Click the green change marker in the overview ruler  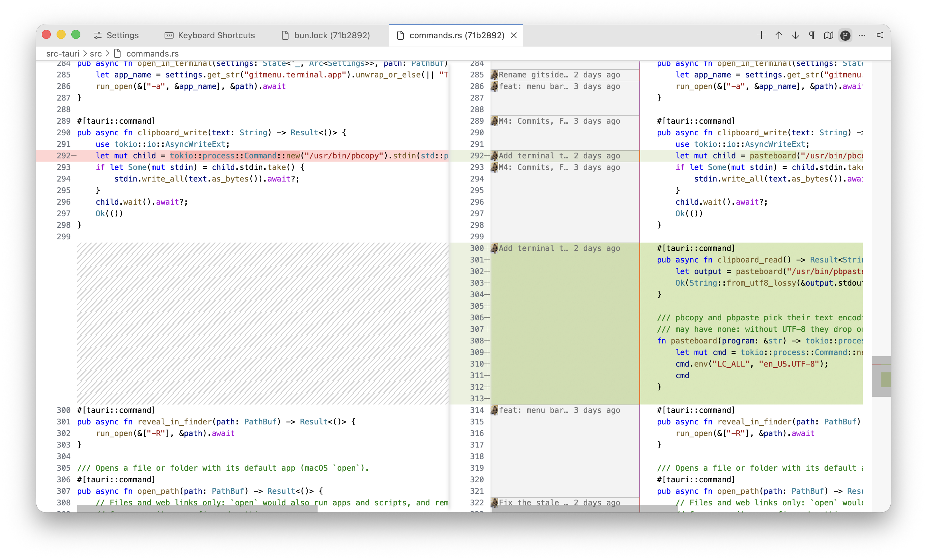tap(886, 379)
